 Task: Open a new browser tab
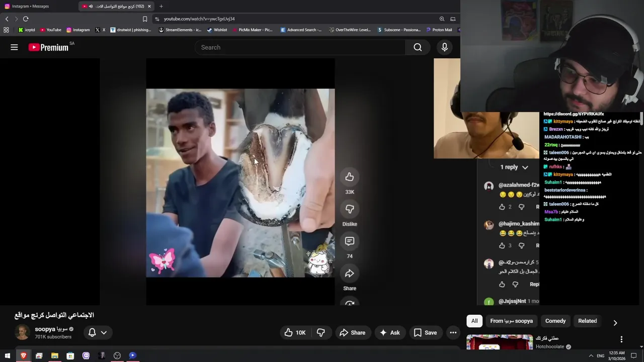(161, 6)
